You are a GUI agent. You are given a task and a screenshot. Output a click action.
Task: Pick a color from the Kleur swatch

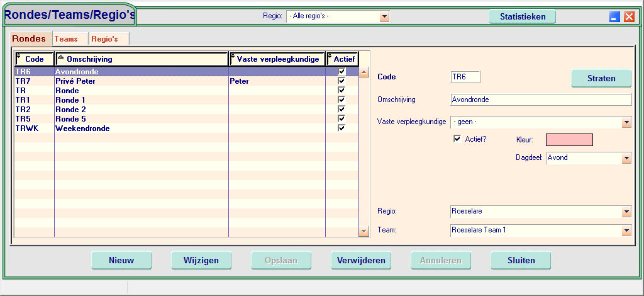(x=569, y=140)
